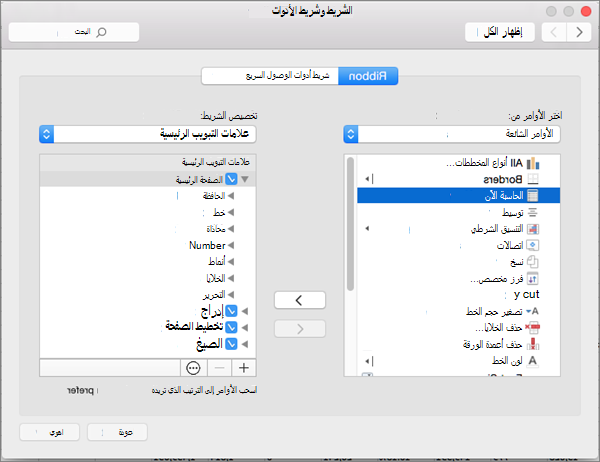The image size is (600, 462).
Task: Expand the Insert (إدراج) tab node
Action: click(245, 311)
